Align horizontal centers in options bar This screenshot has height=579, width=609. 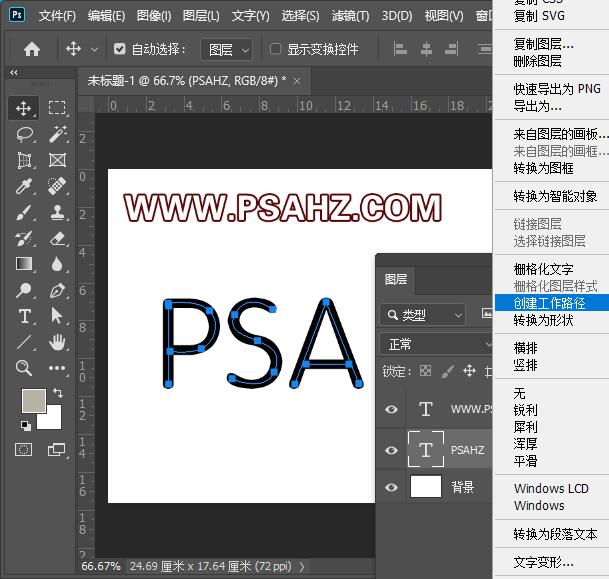tap(426, 49)
